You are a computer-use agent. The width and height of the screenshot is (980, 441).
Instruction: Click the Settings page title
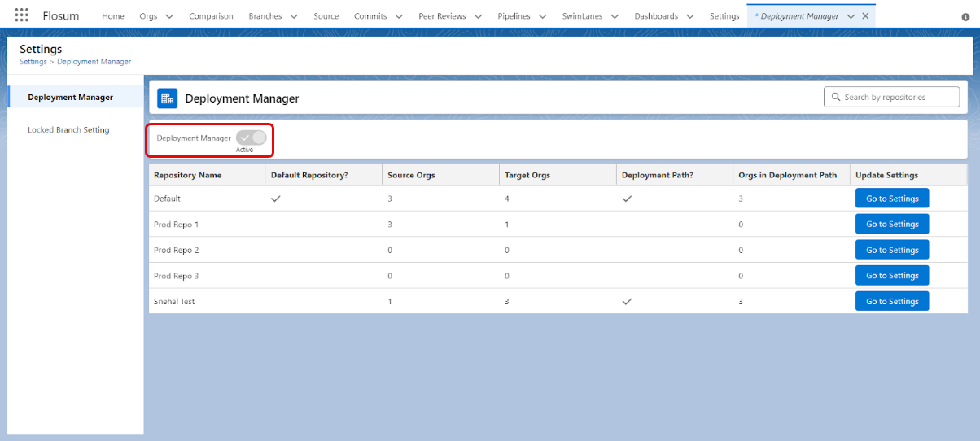(41, 49)
